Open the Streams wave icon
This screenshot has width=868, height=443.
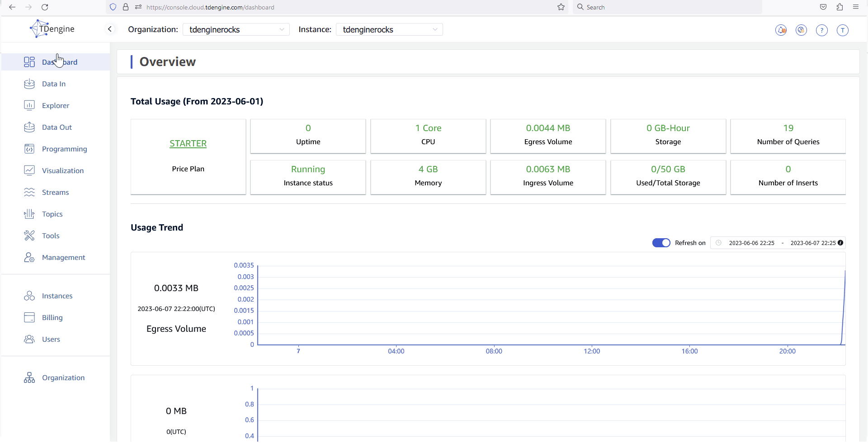[x=29, y=193]
